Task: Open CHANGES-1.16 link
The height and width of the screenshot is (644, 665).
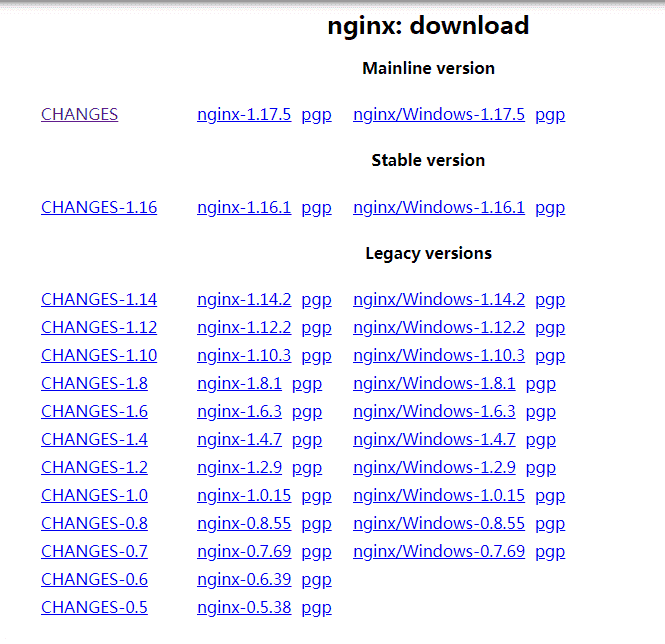Action: 99,207
